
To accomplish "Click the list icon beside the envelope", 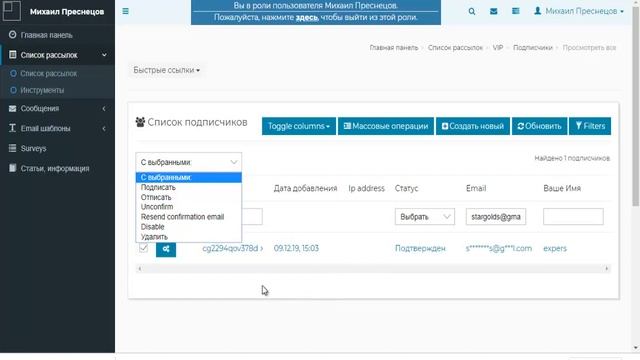I will tap(516, 11).
